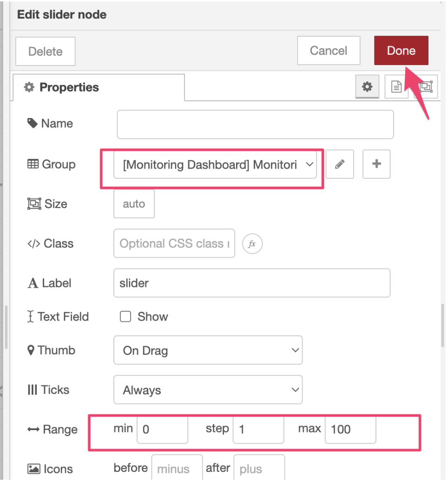Click the Thumb label text
This screenshot has height=484, width=448.
(x=56, y=350)
